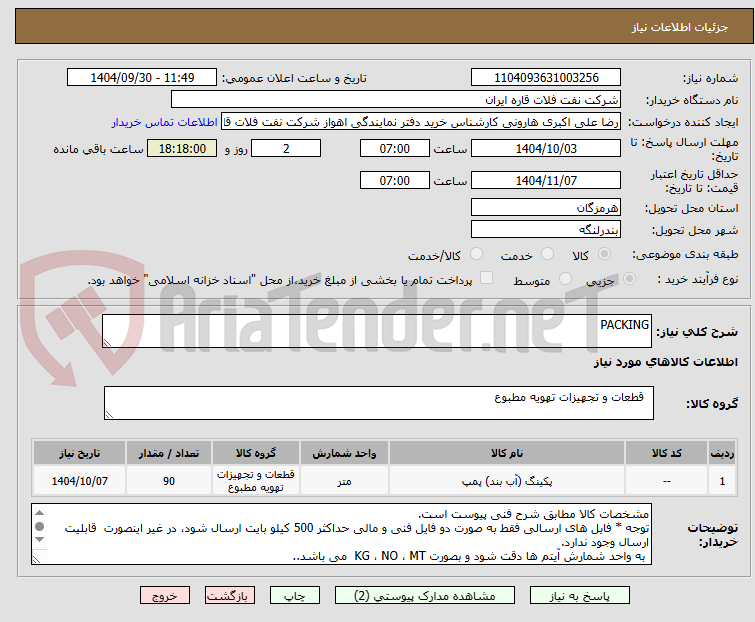755x622 pixels.
Task: Click the quantity cell '90'
Action: [169, 480]
